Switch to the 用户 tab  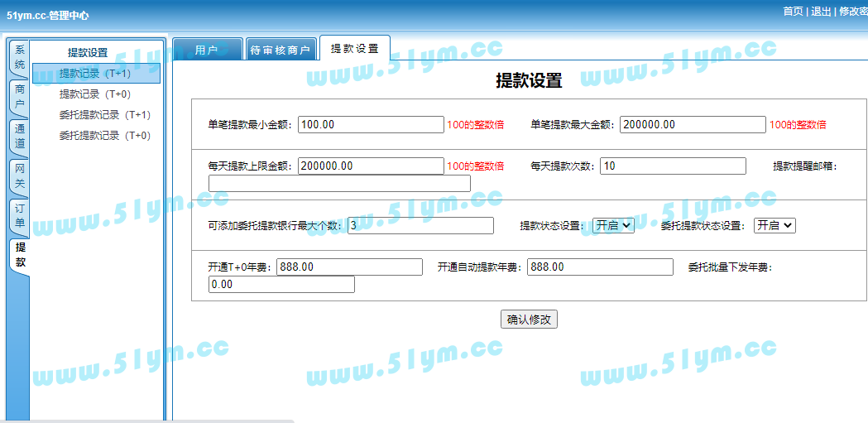point(207,50)
